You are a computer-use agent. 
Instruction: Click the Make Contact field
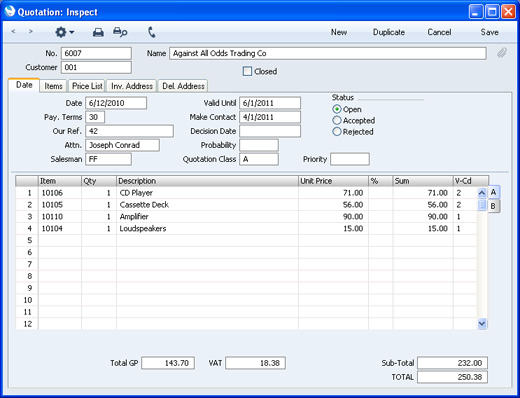point(270,117)
